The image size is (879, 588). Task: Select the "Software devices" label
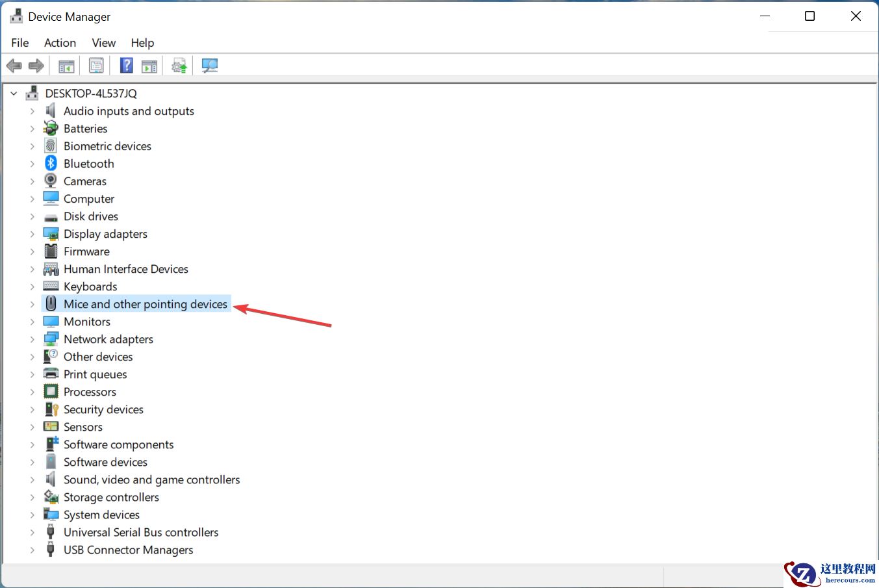click(105, 462)
